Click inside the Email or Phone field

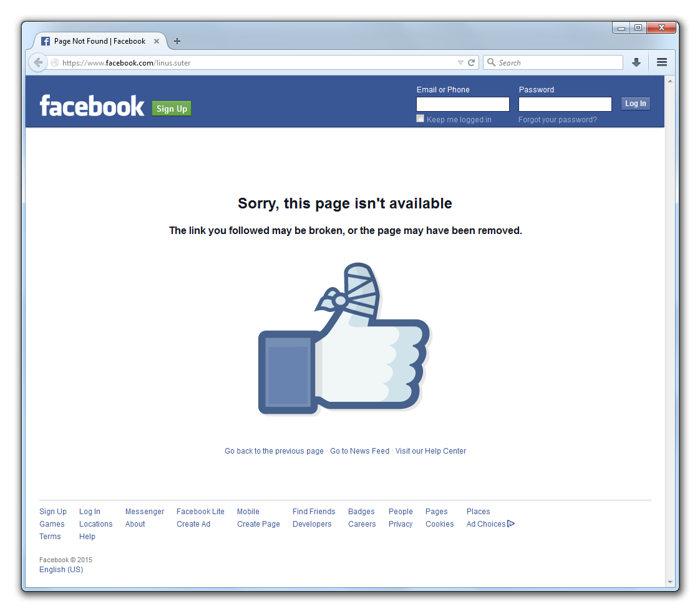[x=462, y=104]
